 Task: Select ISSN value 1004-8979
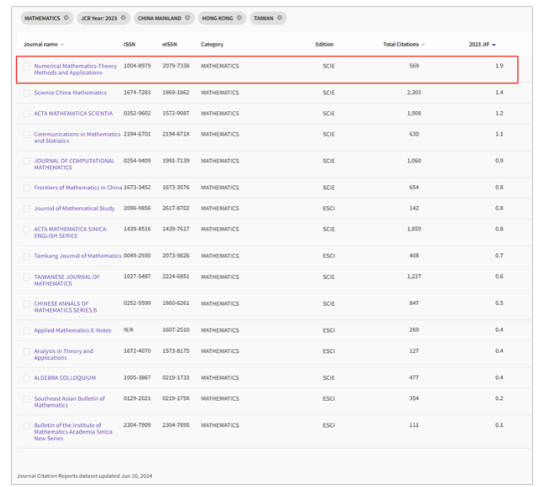tap(137, 66)
